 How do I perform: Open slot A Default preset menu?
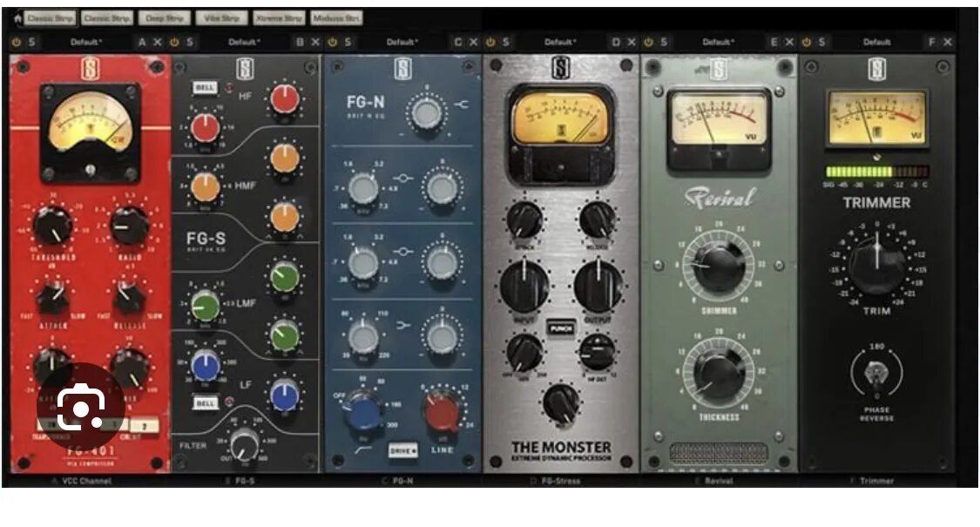(x=86, y=43)
